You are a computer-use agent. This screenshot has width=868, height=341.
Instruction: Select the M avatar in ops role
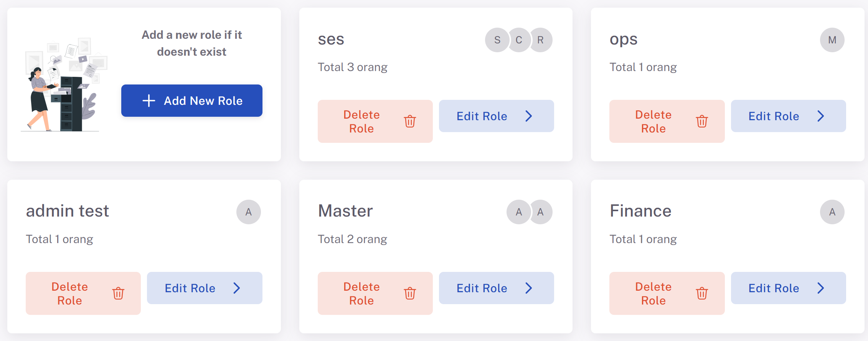832,40
